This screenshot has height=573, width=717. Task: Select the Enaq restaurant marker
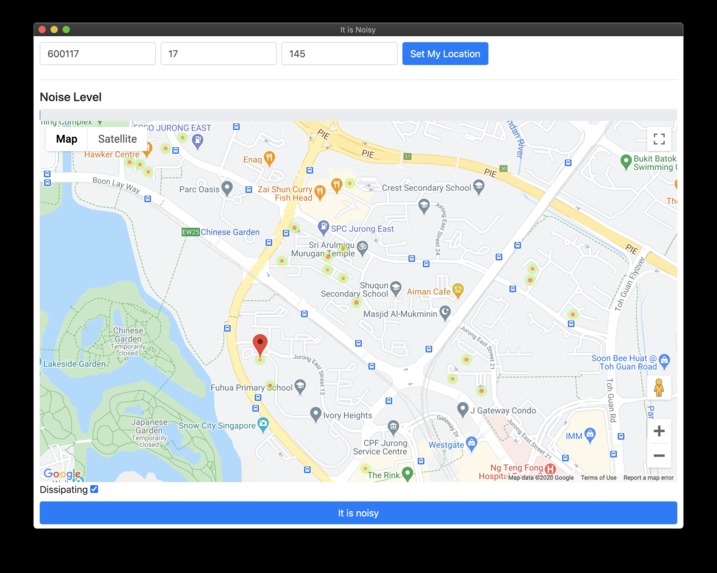tap(269, 159)
